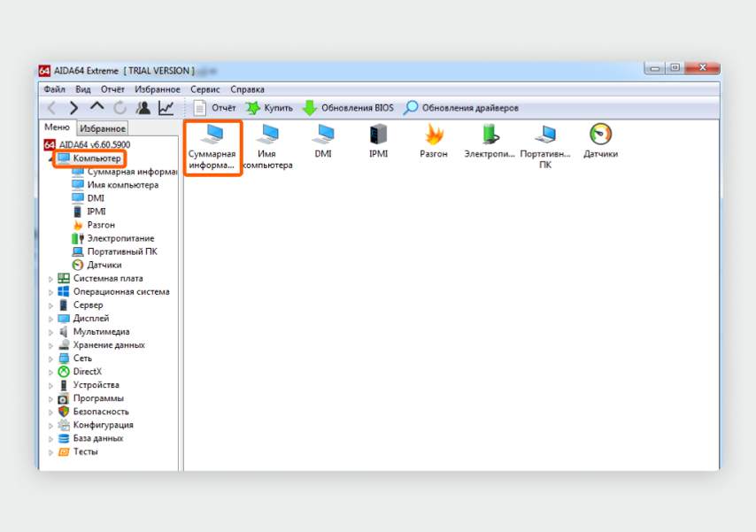The height and width of the screenshot is (532, 756).
Task: Switch to the Избранное tab in sidebar
Action: pyautogui.click(x=103, y=128)
